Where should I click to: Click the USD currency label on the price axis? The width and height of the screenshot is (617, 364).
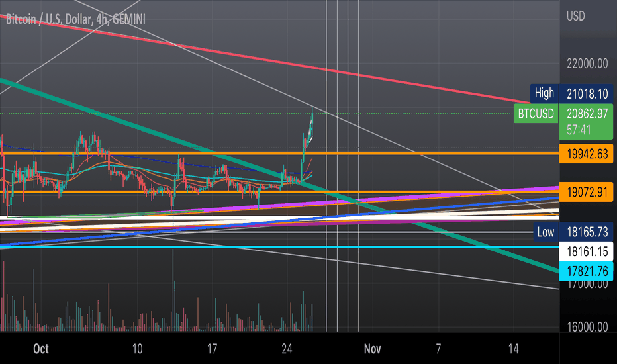[x=576, y=16]
